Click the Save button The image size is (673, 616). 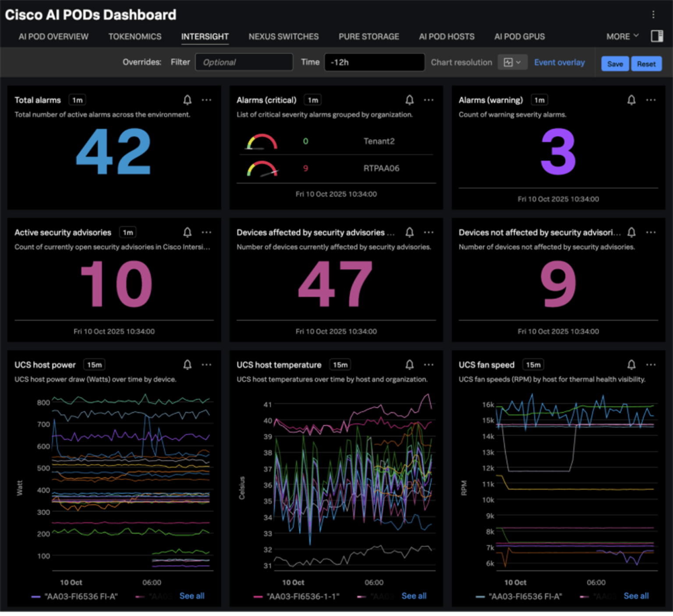[615, 64]
